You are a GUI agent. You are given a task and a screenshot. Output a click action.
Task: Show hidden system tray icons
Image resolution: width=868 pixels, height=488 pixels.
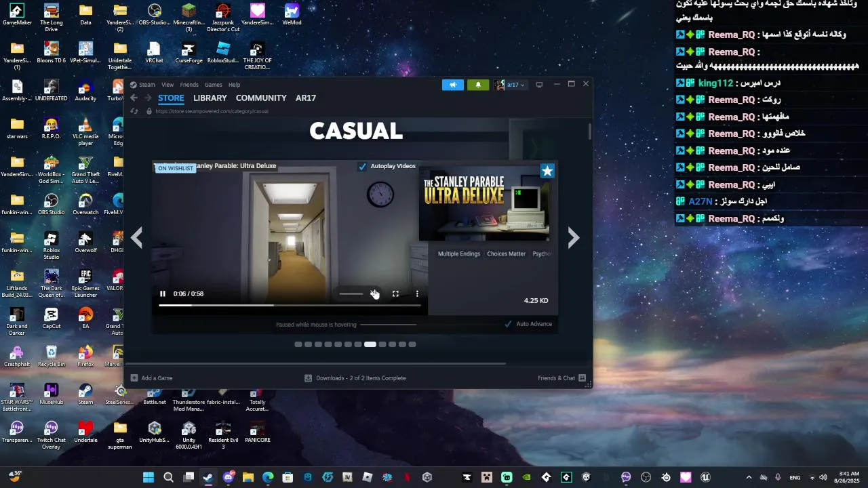coord(749,477)
